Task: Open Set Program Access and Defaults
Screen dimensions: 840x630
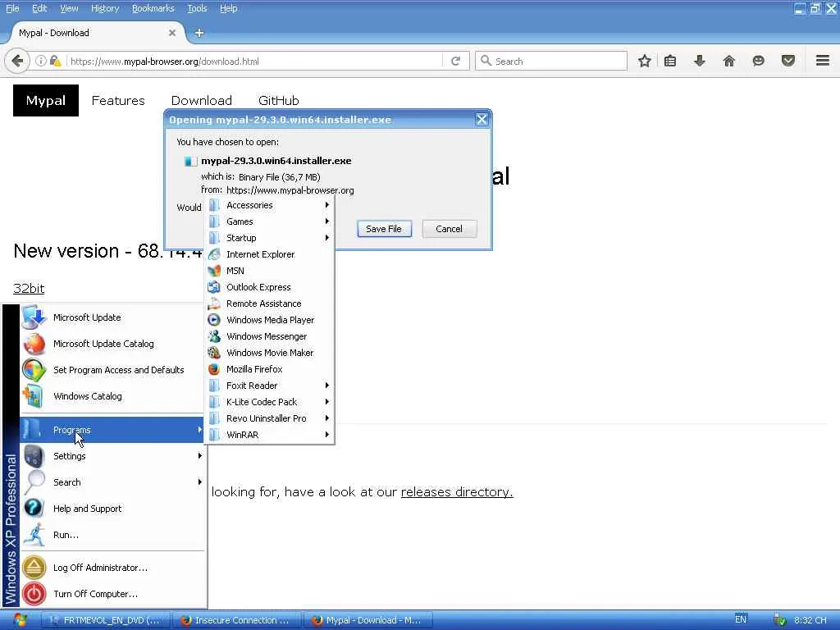Action: pos(112,370)
